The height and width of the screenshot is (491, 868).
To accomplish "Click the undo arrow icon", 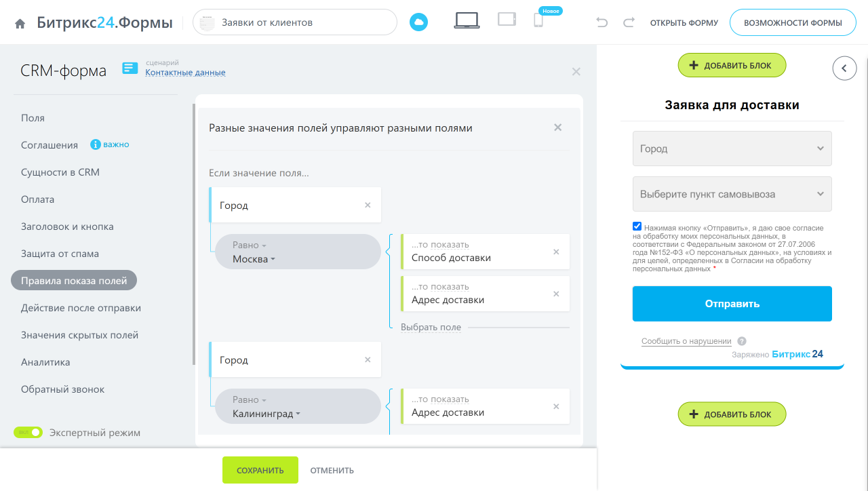I will click(x=601, y=22).
